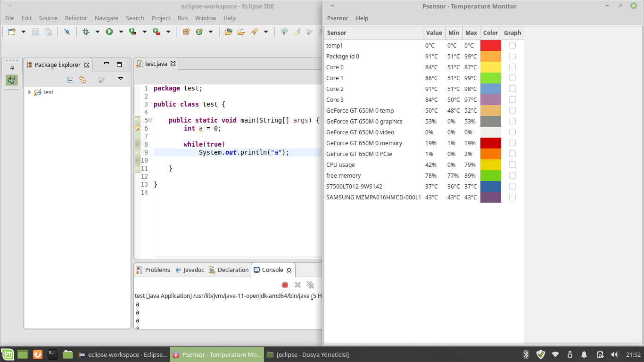Switch to the Problems tab

[x=153, y=270]
